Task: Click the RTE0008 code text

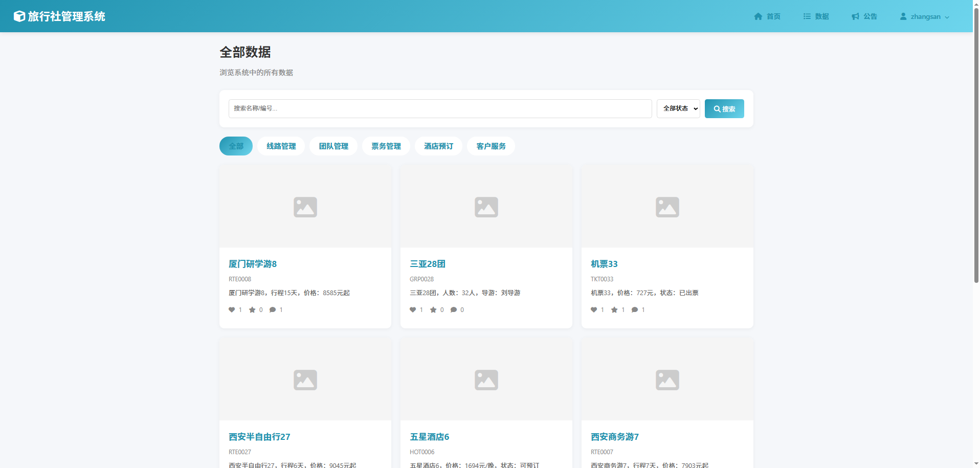Action: 240,279
